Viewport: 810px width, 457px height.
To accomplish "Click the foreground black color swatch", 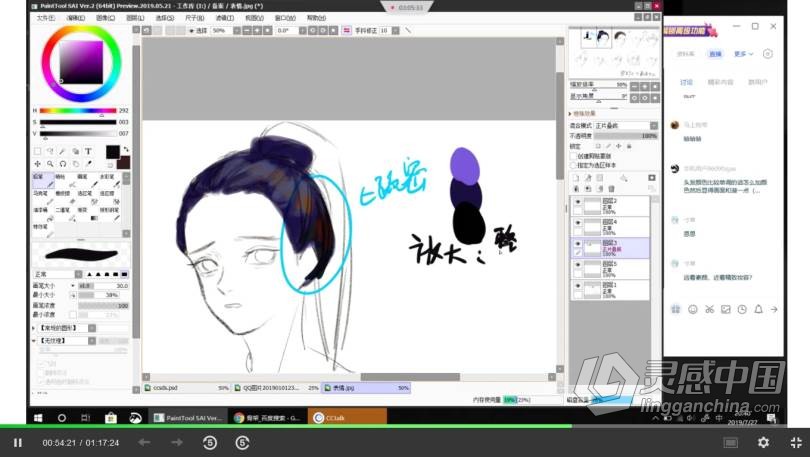I will [113, 152].
